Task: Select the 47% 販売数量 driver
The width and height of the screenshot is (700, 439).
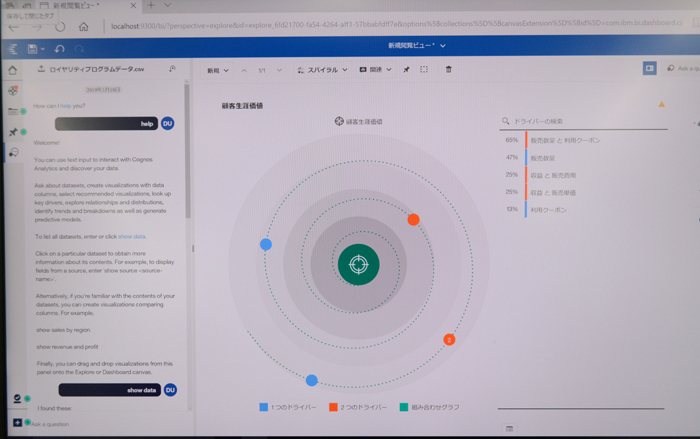Action: click(585, 158)
